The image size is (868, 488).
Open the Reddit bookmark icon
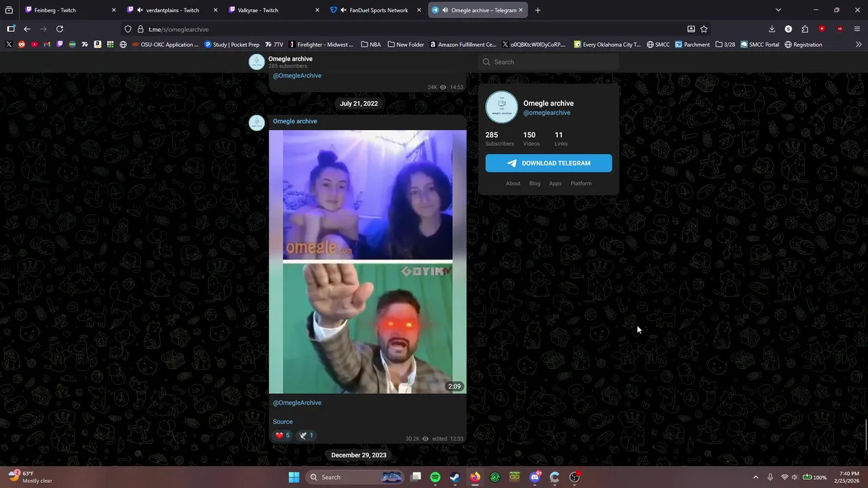(x=22, y=45)
